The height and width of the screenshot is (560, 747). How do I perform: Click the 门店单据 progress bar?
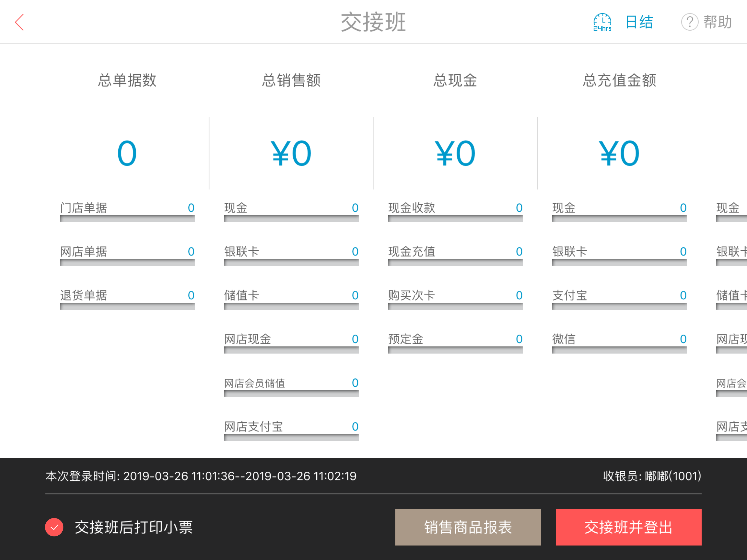127,219
